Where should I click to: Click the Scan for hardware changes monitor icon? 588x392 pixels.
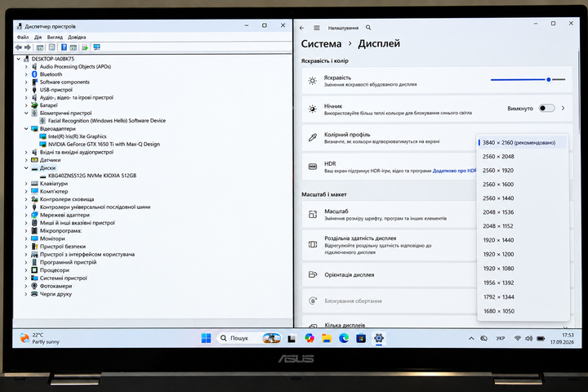pos(96,47)
